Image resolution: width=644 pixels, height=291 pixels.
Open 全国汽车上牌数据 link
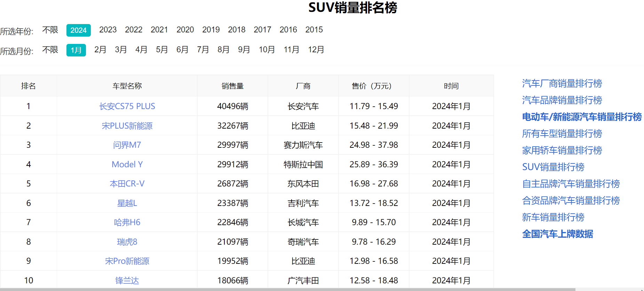click(x=557, y=234)
